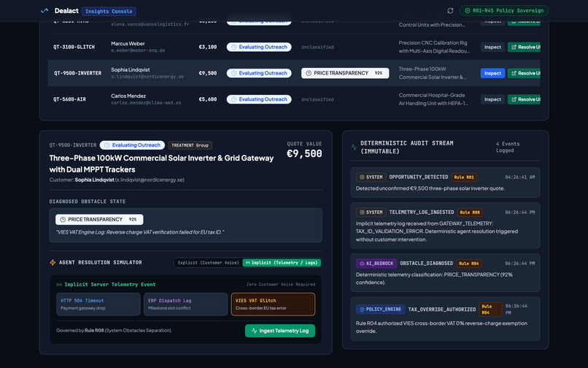Click the Rule R01 badge
588x368 pixels.
(x=464, y=177)
